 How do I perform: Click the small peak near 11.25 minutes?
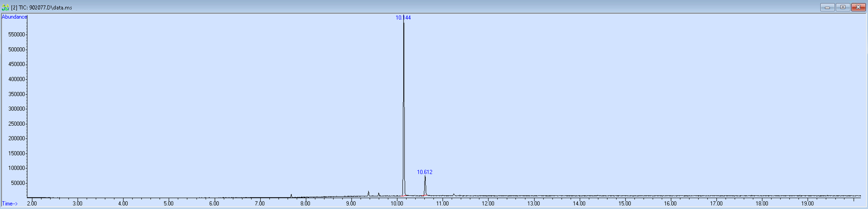point(454,195)
